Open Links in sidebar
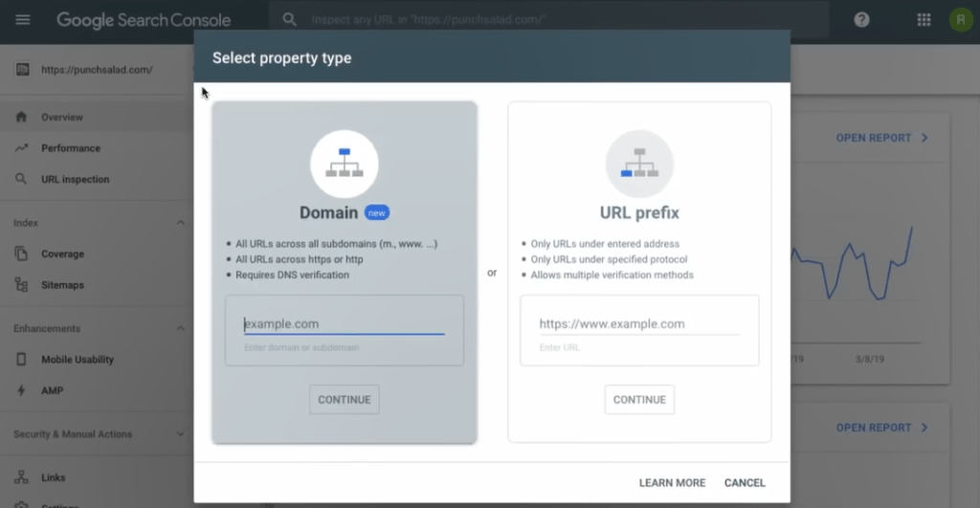Image resolution: width=980 pixels, height=508 pixels. (54, 477)
